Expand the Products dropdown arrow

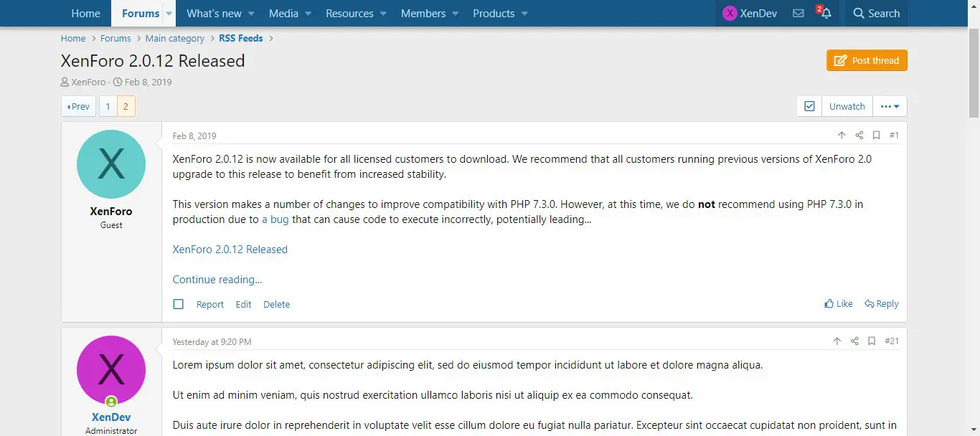(524, 14)
